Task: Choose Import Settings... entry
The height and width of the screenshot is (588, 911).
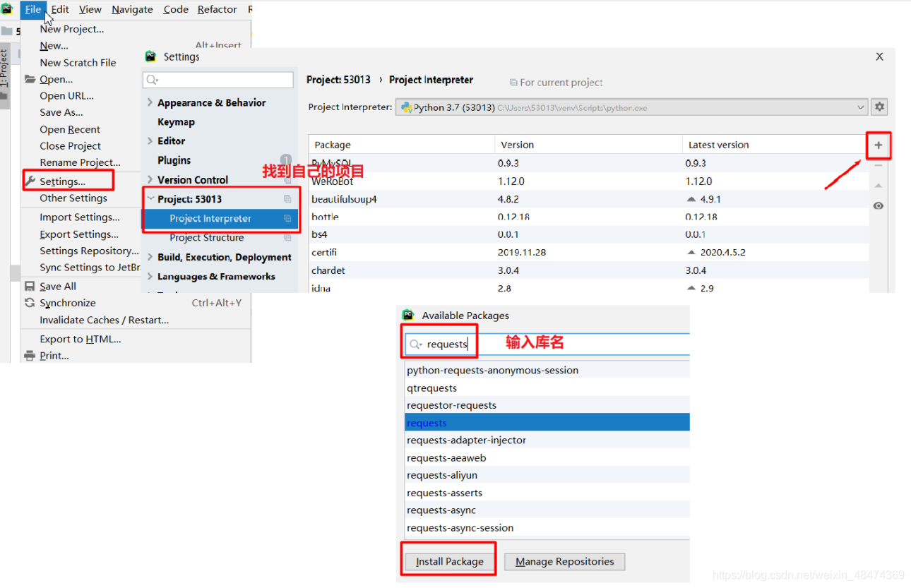Action: (x=80, y=217)
